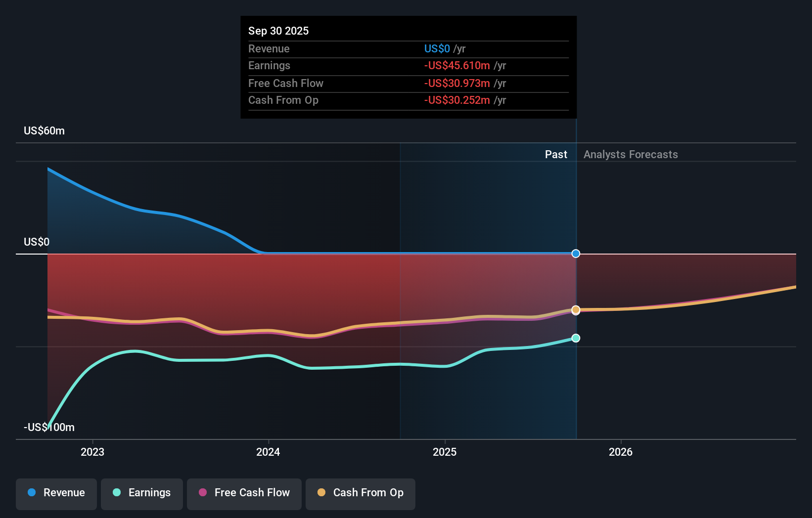Select the 2026 x-axis label
Viewport: 812px width, 518px height.
(621, 452)
